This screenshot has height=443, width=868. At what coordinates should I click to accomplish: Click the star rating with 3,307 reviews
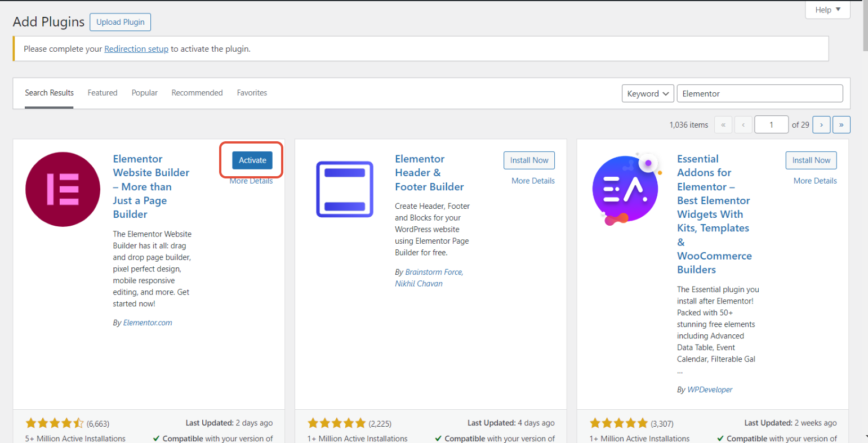[x=619, y=423]
